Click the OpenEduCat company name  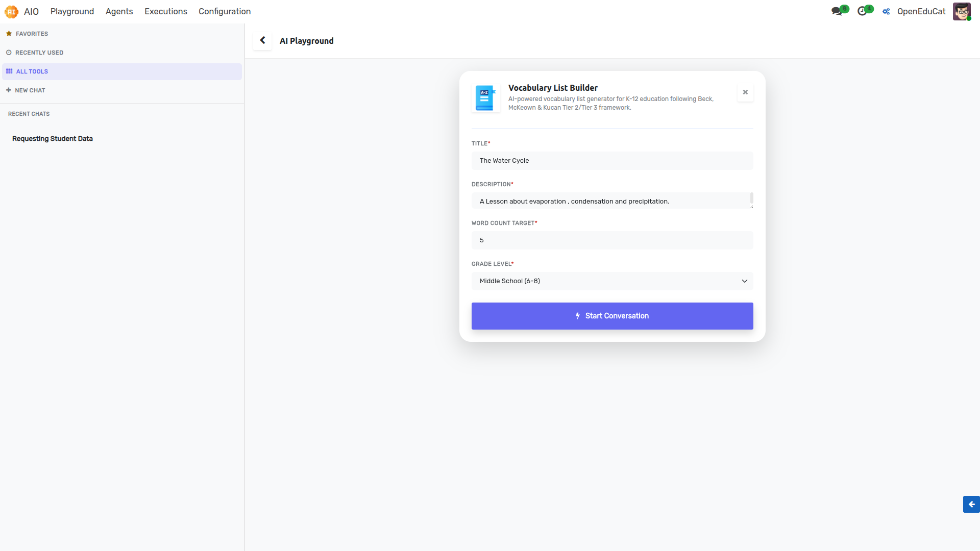click(x=921, y=11)
